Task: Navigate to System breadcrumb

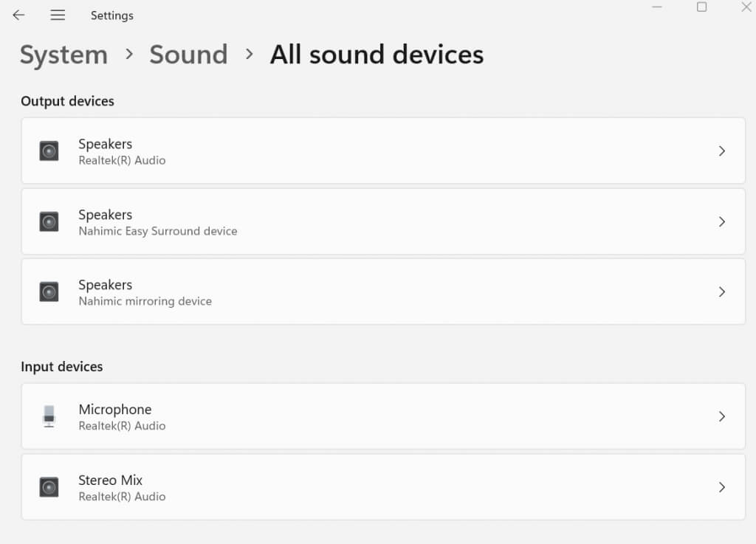Action: tap(63, 55)
